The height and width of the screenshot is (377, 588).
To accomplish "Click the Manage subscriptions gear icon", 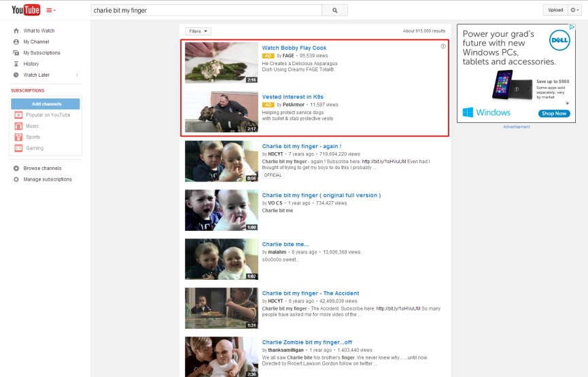I will click(x=16, y=179).
